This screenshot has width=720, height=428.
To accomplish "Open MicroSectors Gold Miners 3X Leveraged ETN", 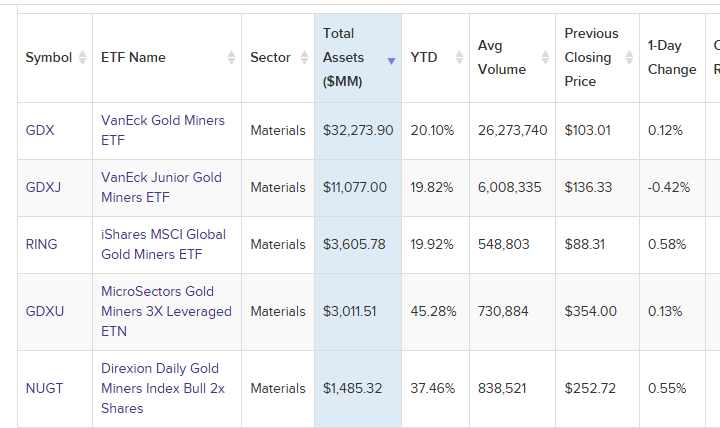I will click(x=165, y=311).
